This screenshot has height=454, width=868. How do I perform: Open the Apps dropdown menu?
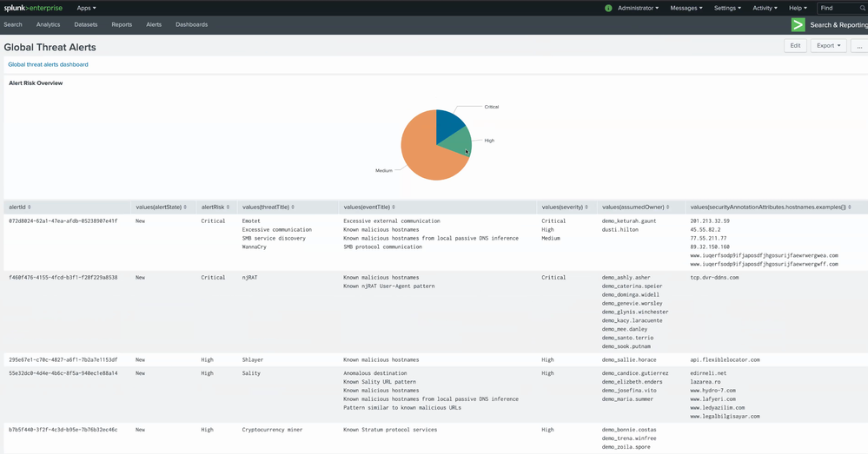tap(86, 9)
